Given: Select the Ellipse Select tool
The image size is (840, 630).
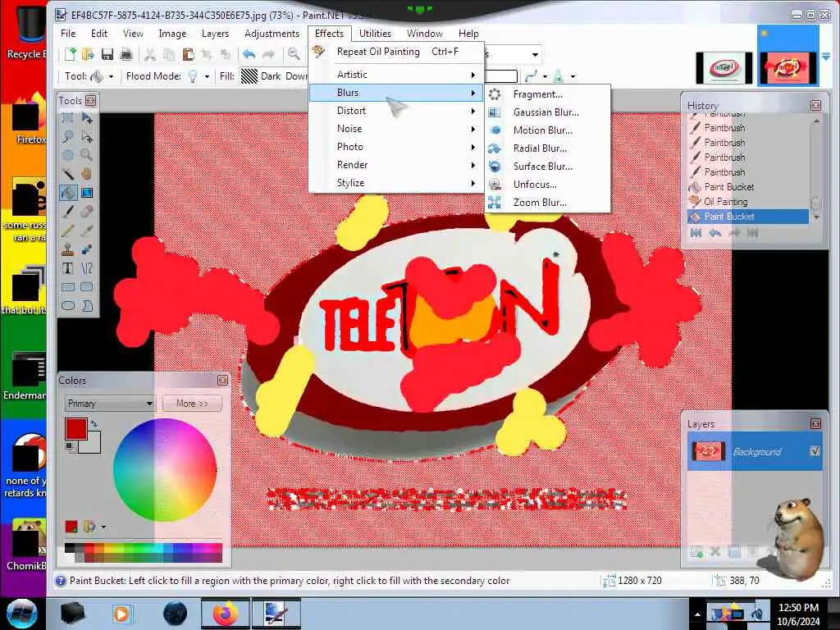Looking at the screenshot, I should point(68,155).
